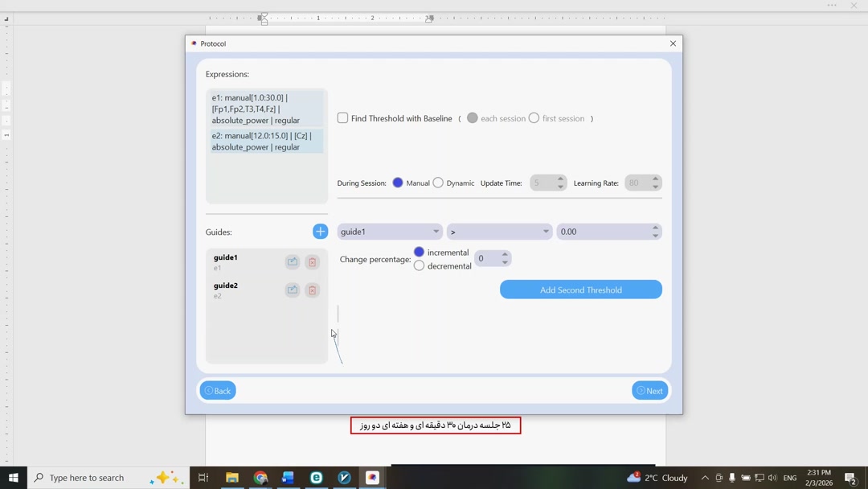Switch ENG input language

(790, 478)
